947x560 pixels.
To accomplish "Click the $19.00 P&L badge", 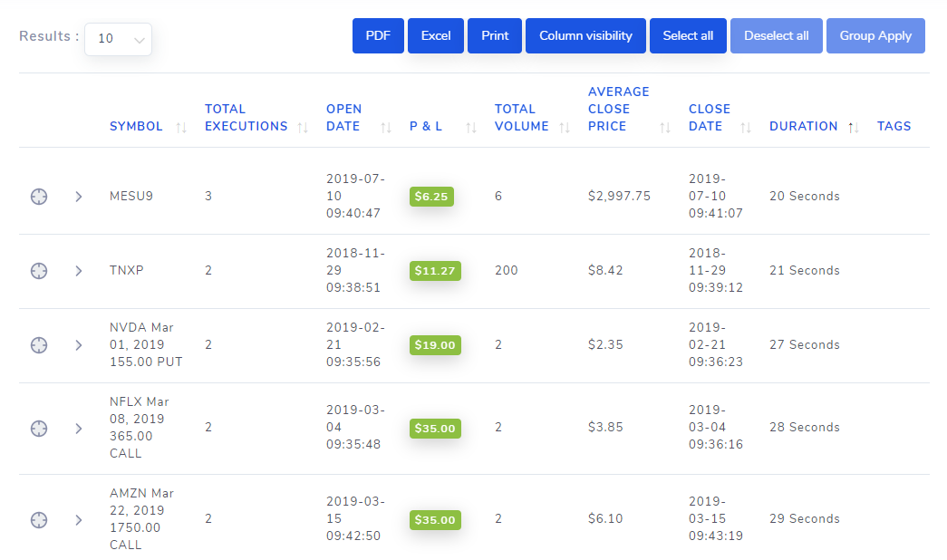I will pos(435,345).
